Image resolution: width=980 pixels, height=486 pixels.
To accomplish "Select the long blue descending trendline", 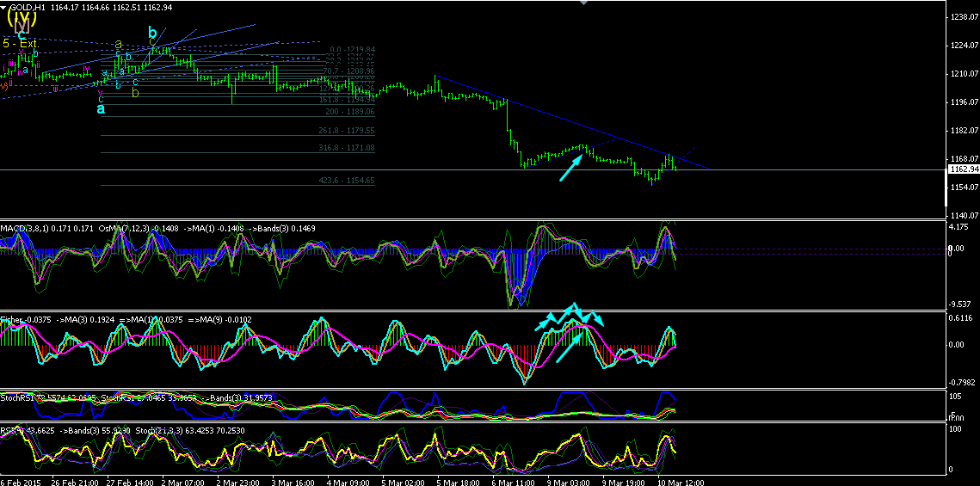I will click(572, 122).
